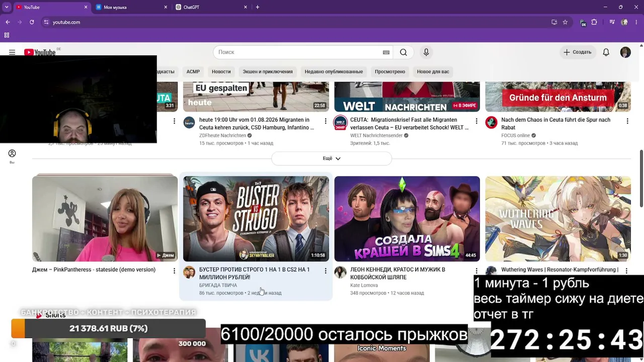Reload the youtube.com page
644x362 pixels.
coord(32,22)
